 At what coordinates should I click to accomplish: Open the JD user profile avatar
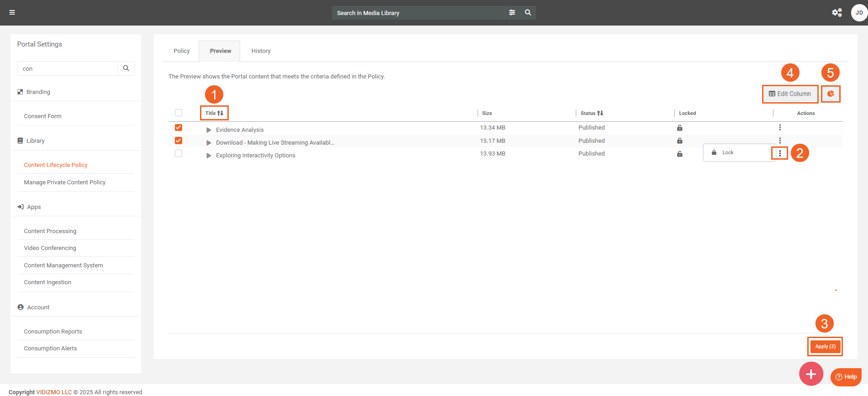[x=859, y=13]
